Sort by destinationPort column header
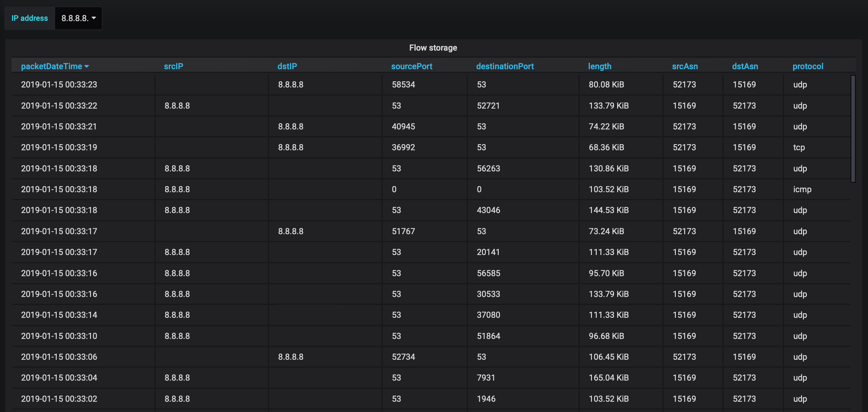868x412 pixels. [x=504, y=66]
